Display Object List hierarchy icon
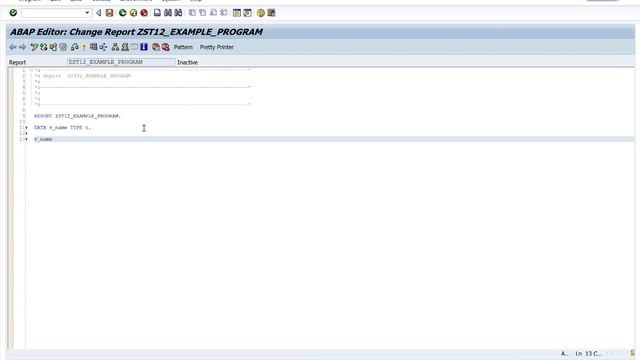This screenshot has height=360, width=640. pyautogui.click(x=115, y=47)
